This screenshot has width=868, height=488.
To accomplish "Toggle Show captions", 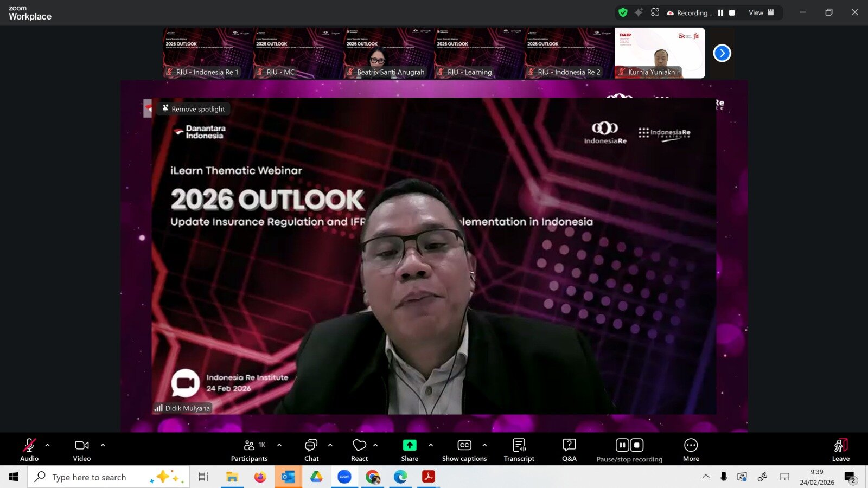I will click(x=464, y=450).
